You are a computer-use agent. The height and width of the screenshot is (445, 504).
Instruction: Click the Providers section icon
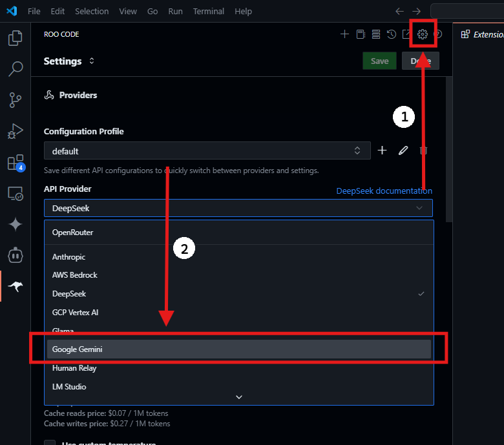(49, 95)
